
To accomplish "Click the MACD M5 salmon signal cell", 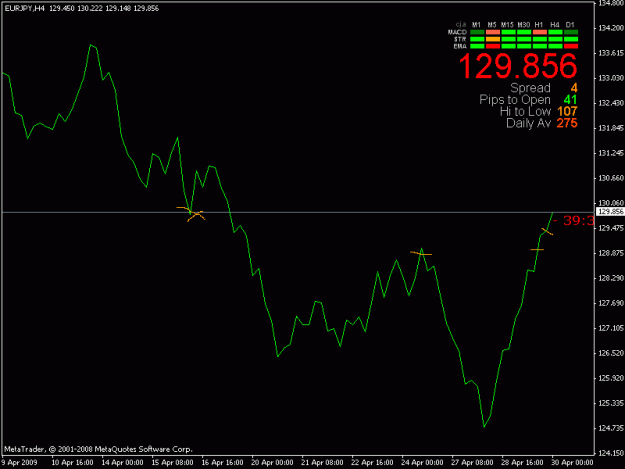I will [493, 32].
